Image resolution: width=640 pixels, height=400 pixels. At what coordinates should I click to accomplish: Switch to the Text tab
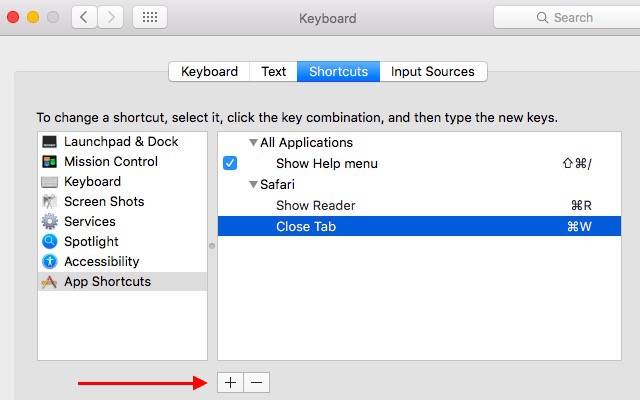274,72
